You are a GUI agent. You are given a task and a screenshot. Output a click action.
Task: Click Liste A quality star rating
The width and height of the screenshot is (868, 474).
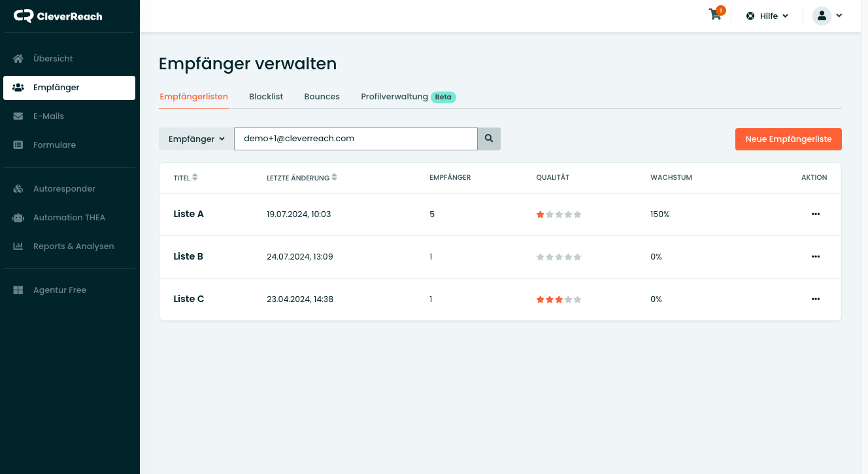(x=559, y=214)
